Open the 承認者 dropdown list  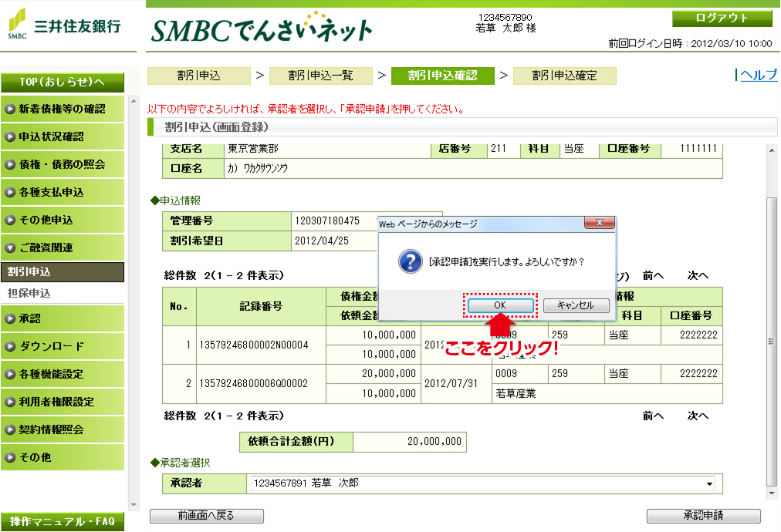[482, 483]
